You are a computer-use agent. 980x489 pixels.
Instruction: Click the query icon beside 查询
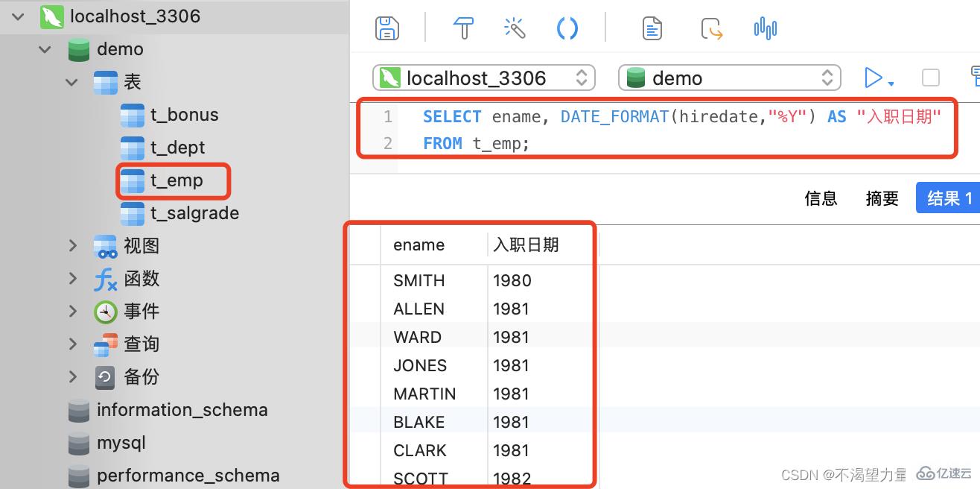[105, 344]
